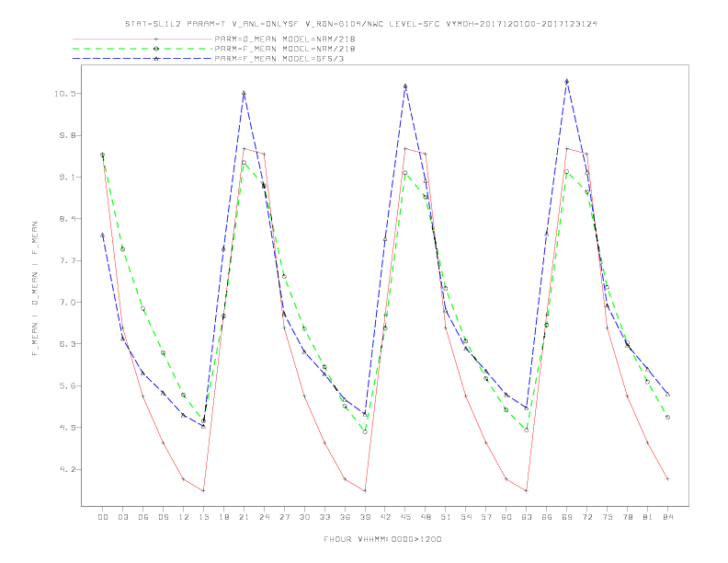This screenshot has height=563, width=728.
Task: Click y-axis tick label 10.5
Action: [64, 93]
